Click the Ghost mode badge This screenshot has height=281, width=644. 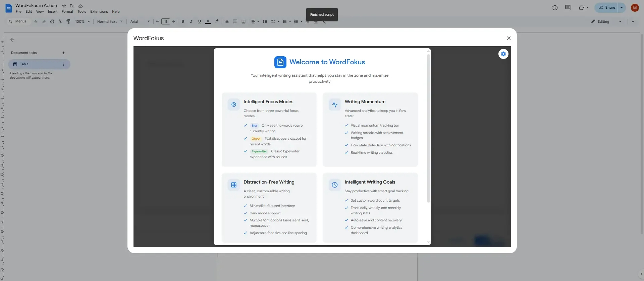point(256,139)
